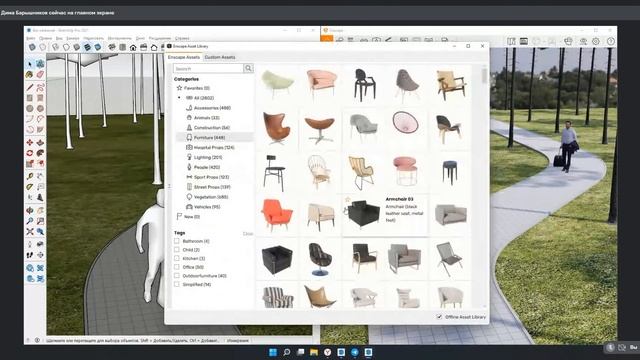Select the striped armchair thumbnail
Screen dimensions: 640x360
pos(278,297)
